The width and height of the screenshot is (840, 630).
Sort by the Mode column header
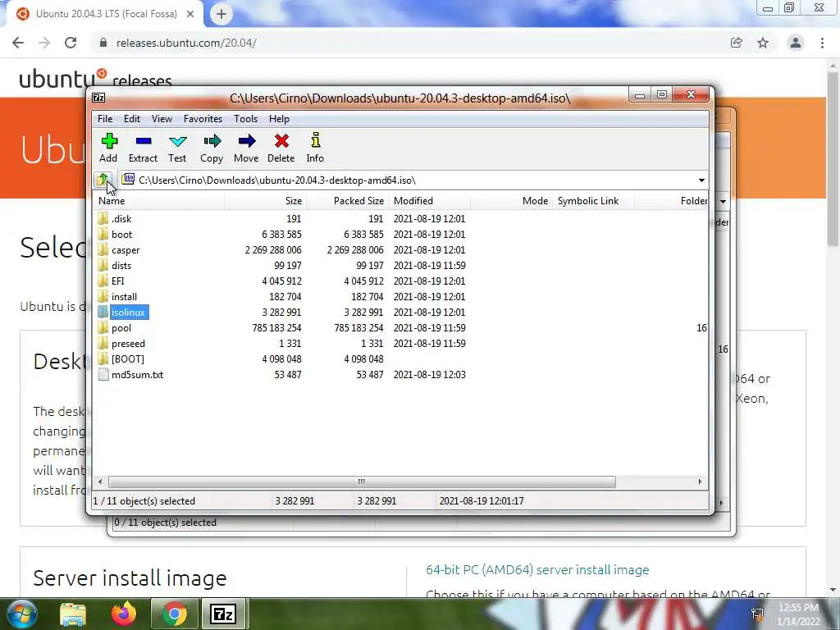[x=511, y=201]
